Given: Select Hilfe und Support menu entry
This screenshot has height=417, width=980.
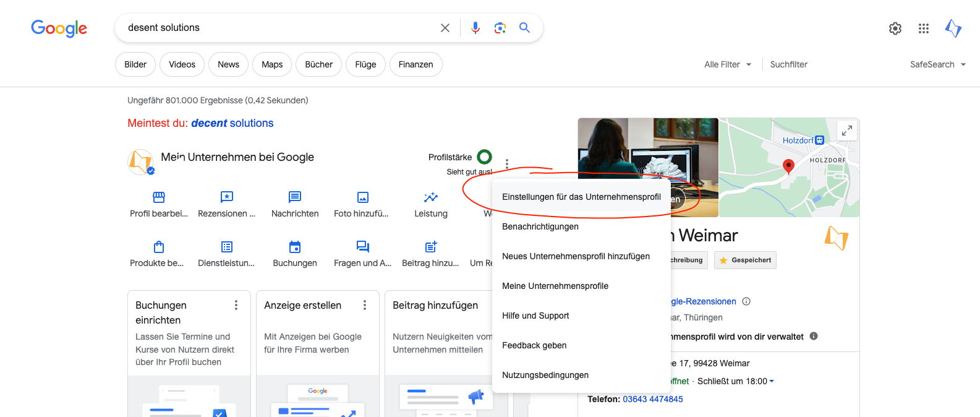Looking at the screenshot, I should coord(535,316).
